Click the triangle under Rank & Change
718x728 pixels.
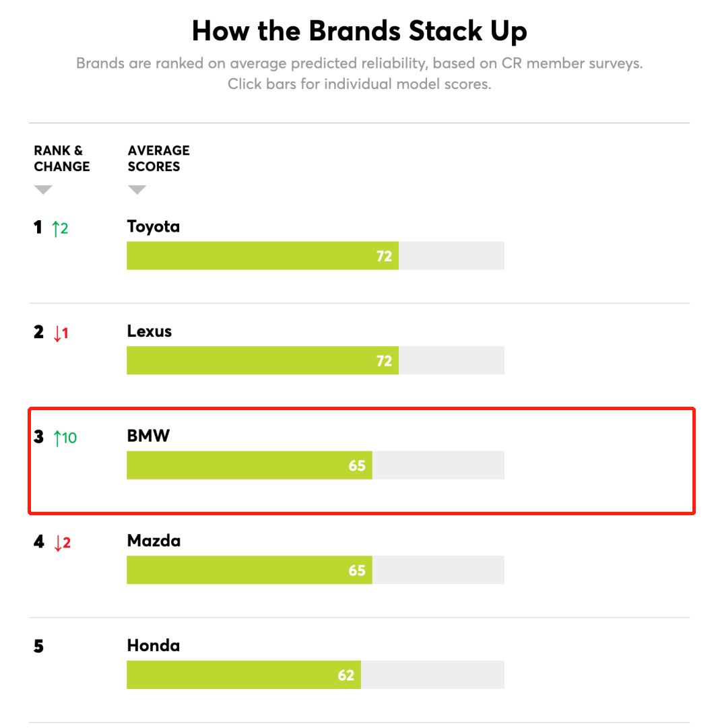point(43,191)
